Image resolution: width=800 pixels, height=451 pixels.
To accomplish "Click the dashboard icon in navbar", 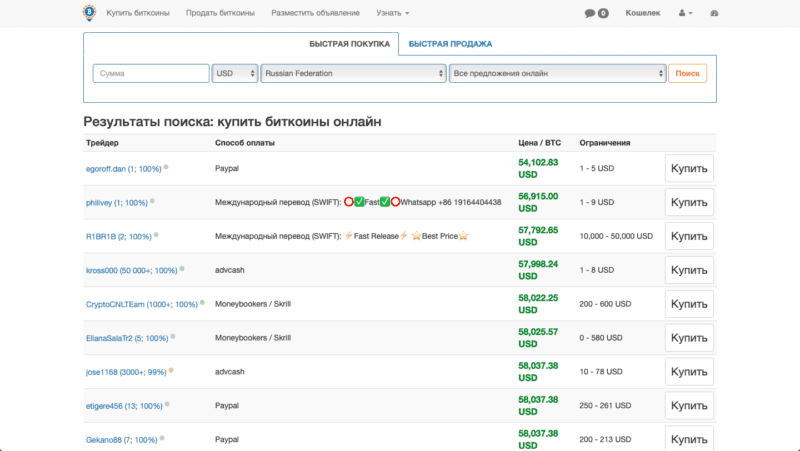I will tap(714, 13).
